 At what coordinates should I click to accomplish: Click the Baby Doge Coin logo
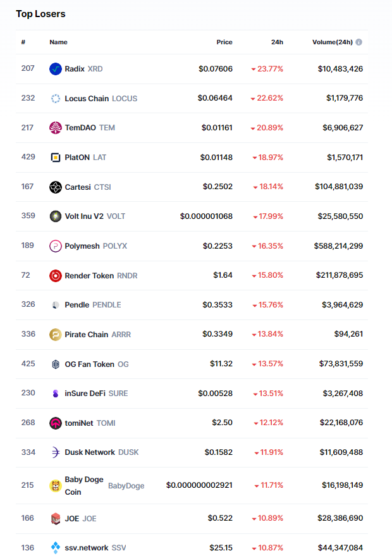(56, 486)
